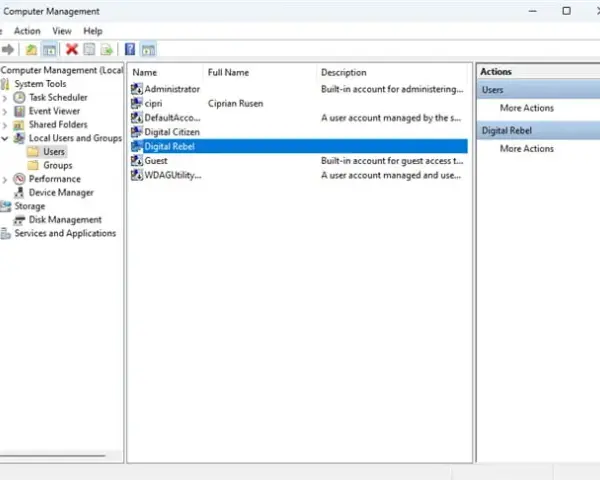Click 'A user account managed by the s' description
Image resolution: width=600 pixels, height=480 pixels.
coord(391,118)
